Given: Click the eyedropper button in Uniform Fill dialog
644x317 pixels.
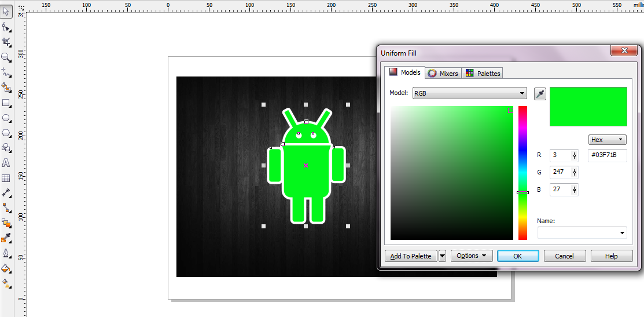Looking at the screenshot, I should tap(540, 94).
